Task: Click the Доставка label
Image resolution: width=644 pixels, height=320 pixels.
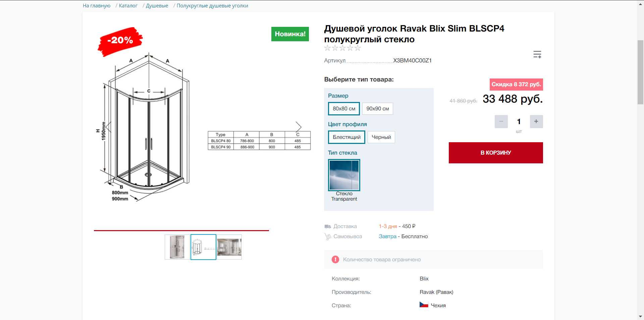Action: [x=345, y=226]
